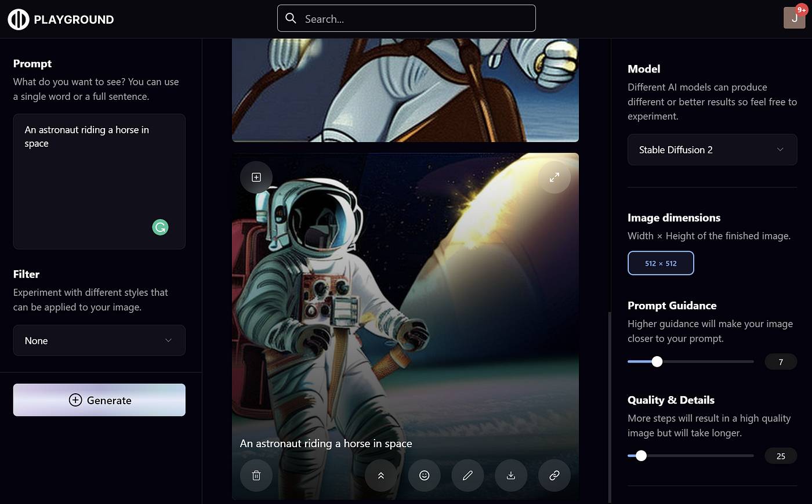Select the 512 × 512 image dimension

pos(661,263)
